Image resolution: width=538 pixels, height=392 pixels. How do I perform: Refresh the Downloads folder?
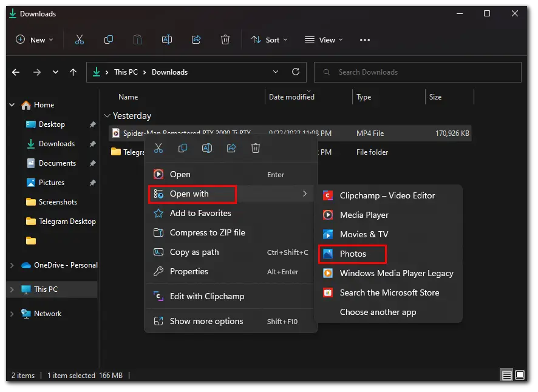pyautogui.click(x=296, y=72)
